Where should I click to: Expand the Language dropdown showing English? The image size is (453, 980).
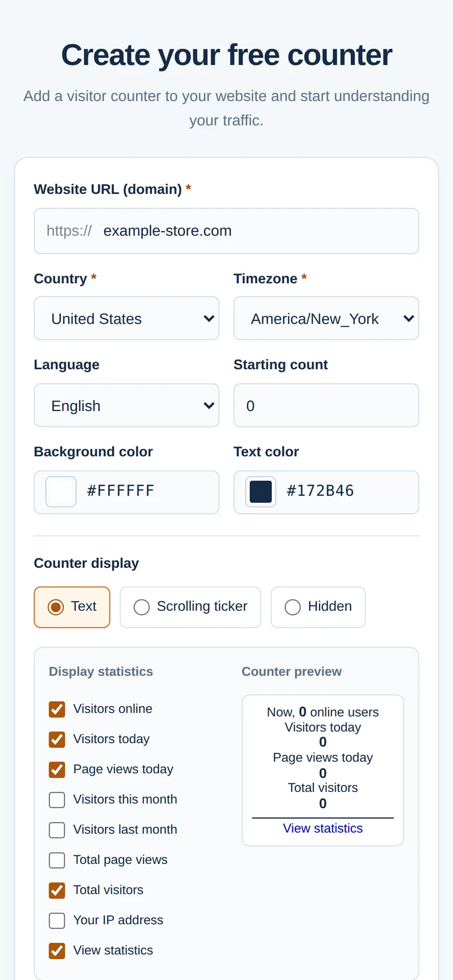click(127, 405)
